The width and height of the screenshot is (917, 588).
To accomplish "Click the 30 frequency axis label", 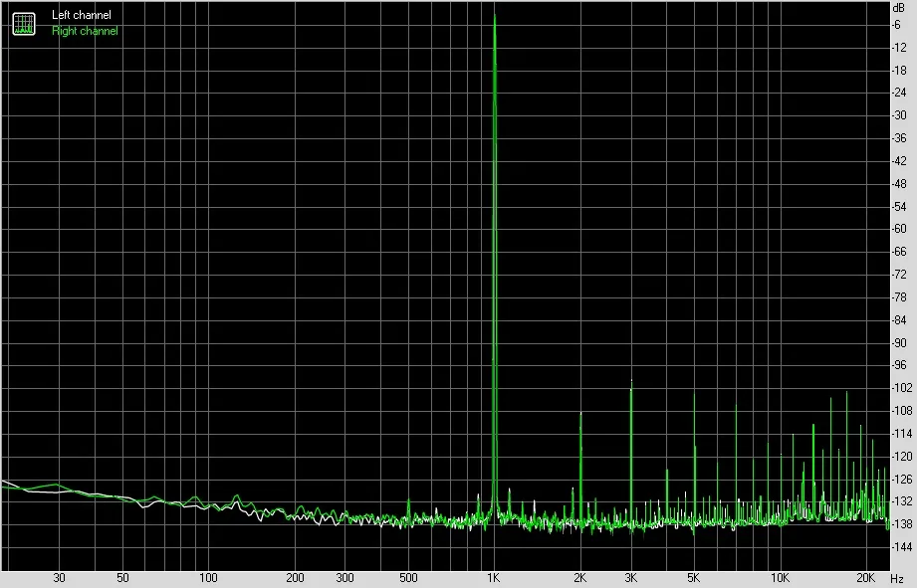I will coord(59,578).
